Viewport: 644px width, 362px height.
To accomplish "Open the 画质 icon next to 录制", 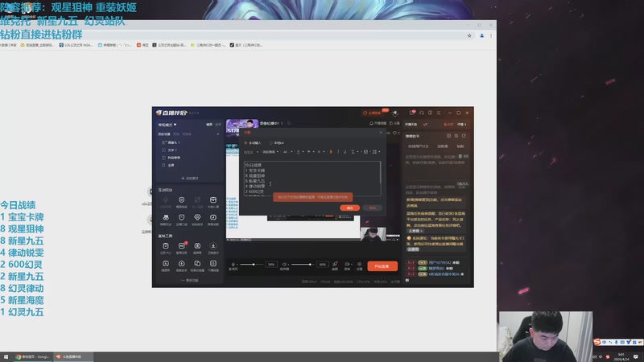I will tap(335, 265).
